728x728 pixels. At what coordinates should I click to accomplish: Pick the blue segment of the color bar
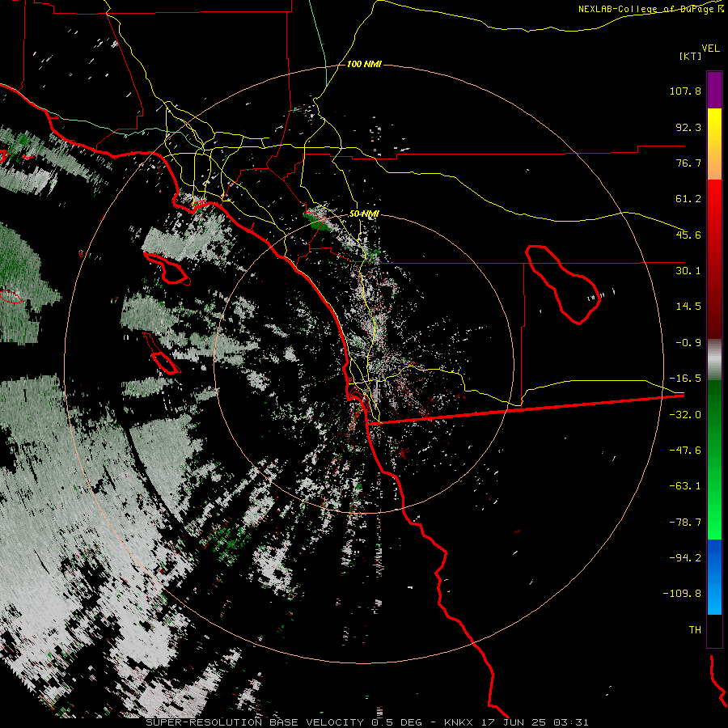(x=714, y=577)
